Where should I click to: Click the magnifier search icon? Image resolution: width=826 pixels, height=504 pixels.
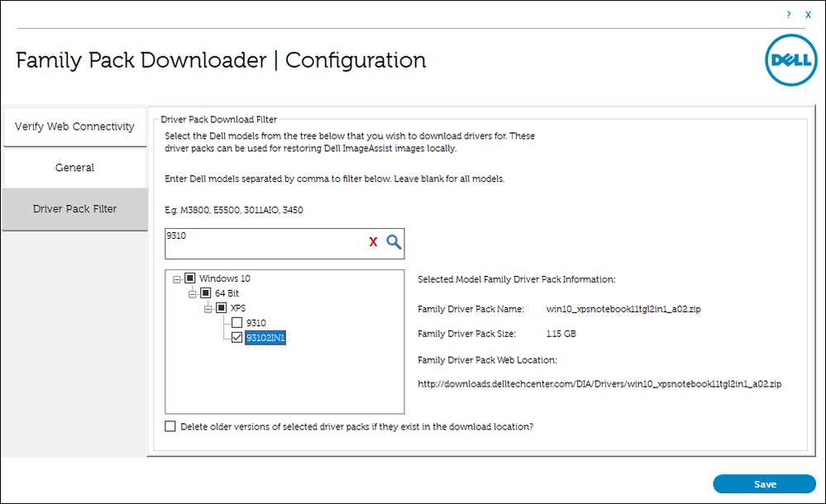coord(394,242)
